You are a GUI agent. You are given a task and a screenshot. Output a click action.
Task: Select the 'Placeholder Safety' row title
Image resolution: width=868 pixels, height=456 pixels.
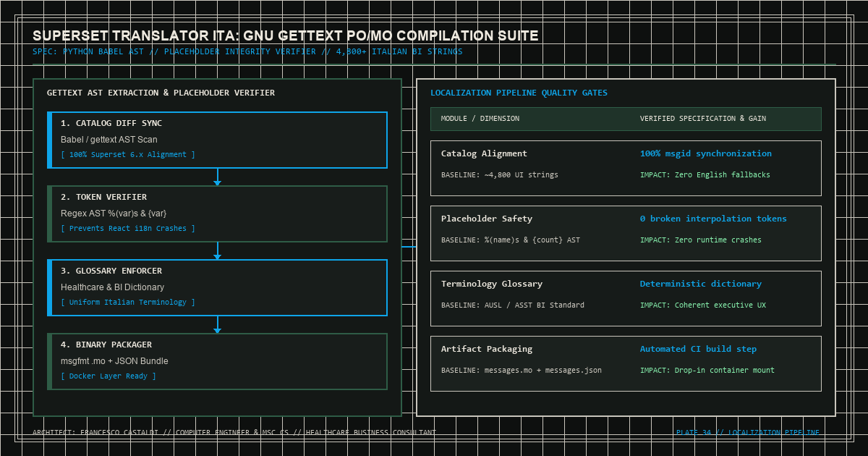[x=487, y=219]
